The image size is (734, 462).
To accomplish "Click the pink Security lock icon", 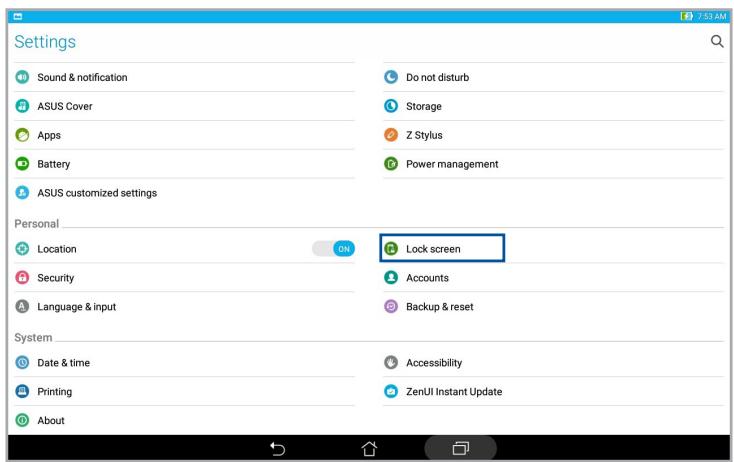I will 22,278.
